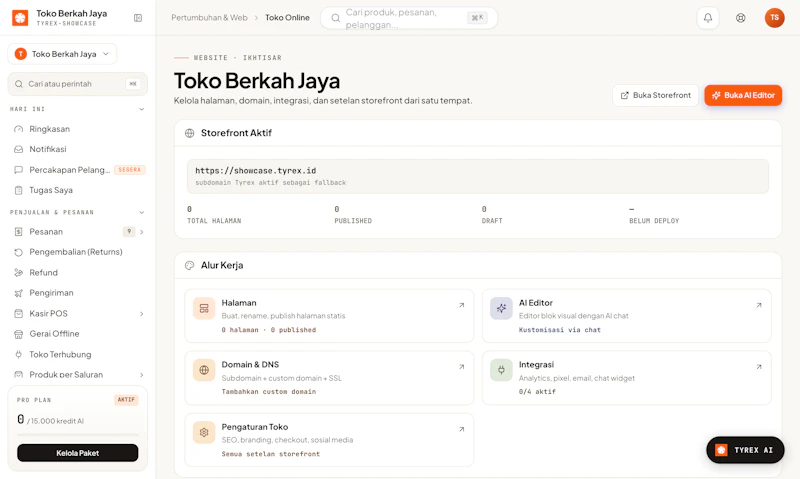Collapse the PENJUALAN & PESANAN section
This screenshot has width=800, height=479.
point(142,212)
